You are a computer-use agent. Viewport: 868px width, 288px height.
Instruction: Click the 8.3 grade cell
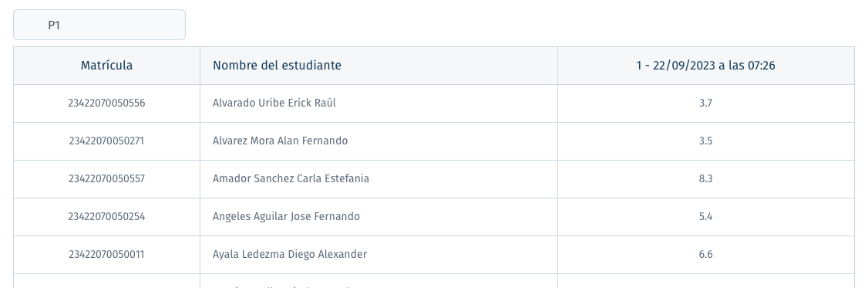pyautogui.click(x=706, y=178)
